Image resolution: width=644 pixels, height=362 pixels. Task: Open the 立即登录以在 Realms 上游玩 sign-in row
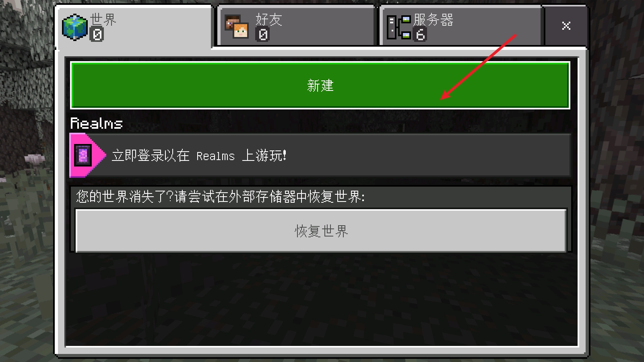coord(320,155)
